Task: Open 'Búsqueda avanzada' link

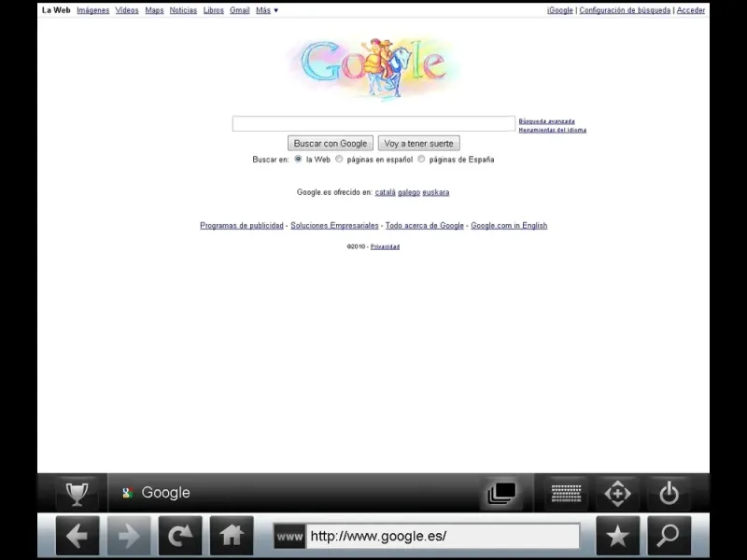Action: tap(546, 121)
